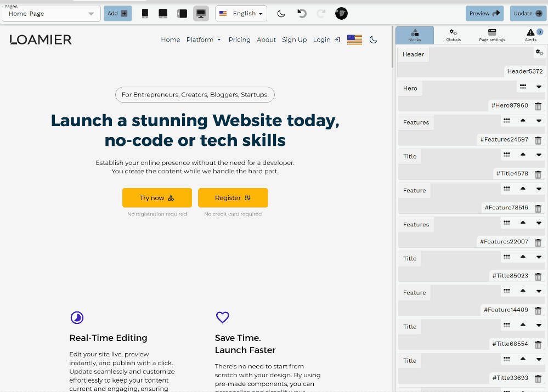Click the Update button

(528, 14)
